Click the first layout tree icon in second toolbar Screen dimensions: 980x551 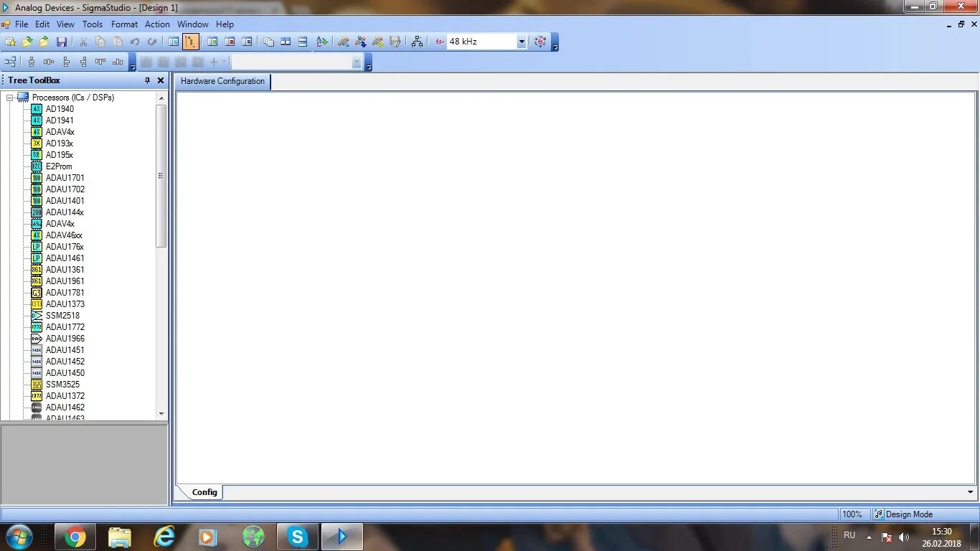[x=10, y=62]
